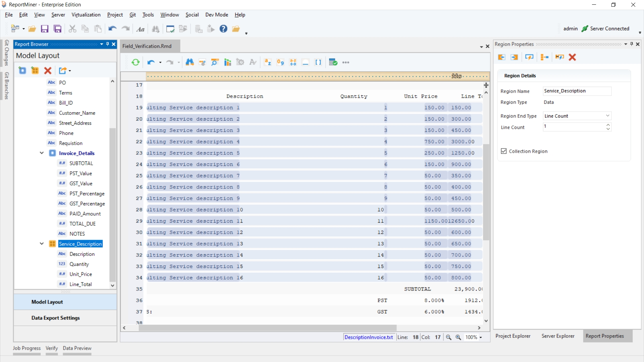Open the Virtualization menu
Screen dimensions: 644x362
click(86, 15)
